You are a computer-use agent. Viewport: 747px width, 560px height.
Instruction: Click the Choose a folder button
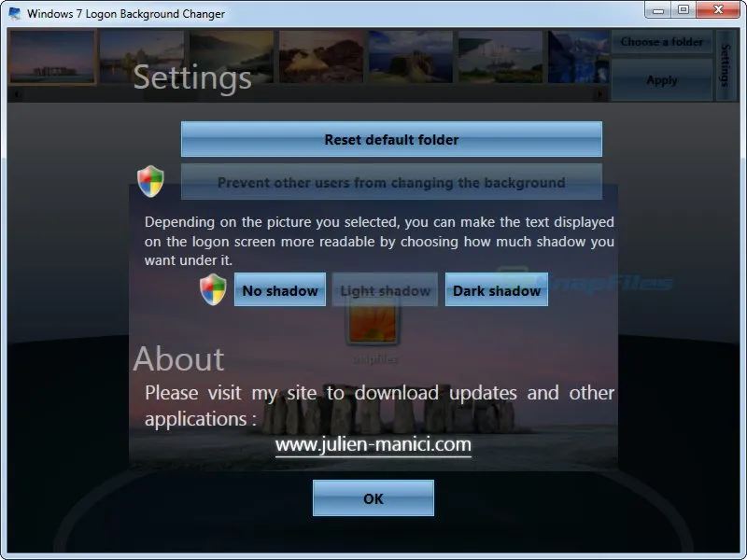(x=662, y=42)
